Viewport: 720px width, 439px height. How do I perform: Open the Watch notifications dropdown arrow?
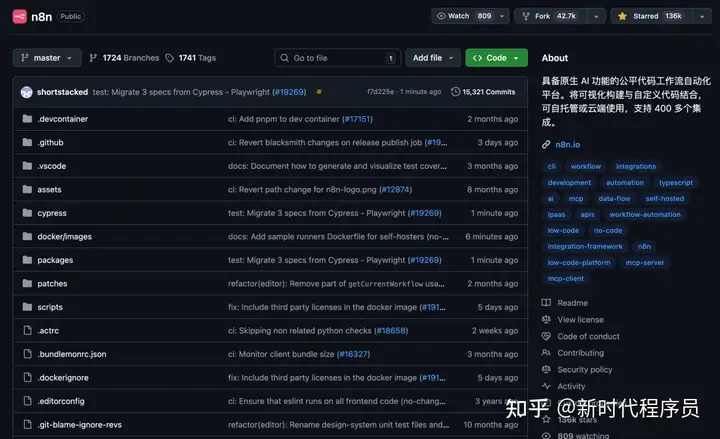[502, 16]
